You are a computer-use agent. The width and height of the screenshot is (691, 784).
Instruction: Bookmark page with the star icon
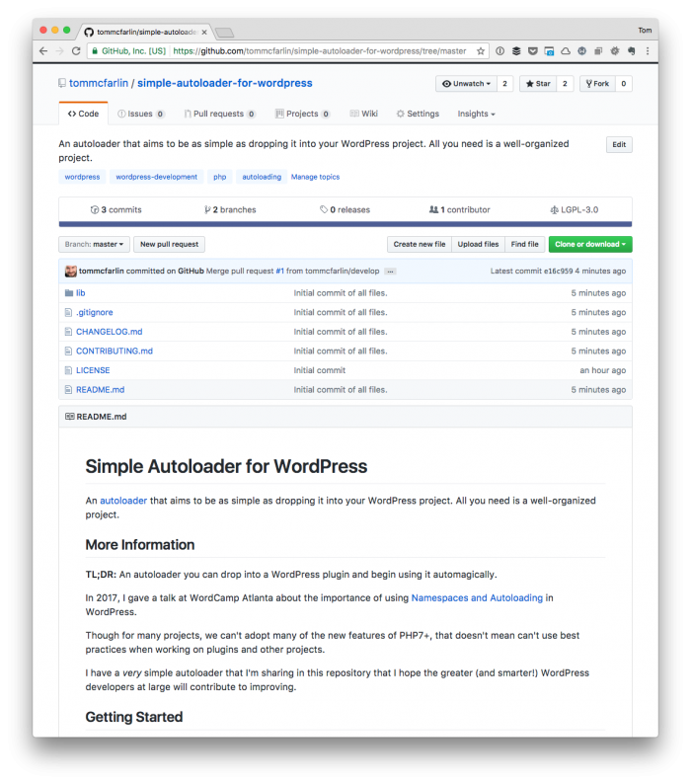tap(481, 51)
